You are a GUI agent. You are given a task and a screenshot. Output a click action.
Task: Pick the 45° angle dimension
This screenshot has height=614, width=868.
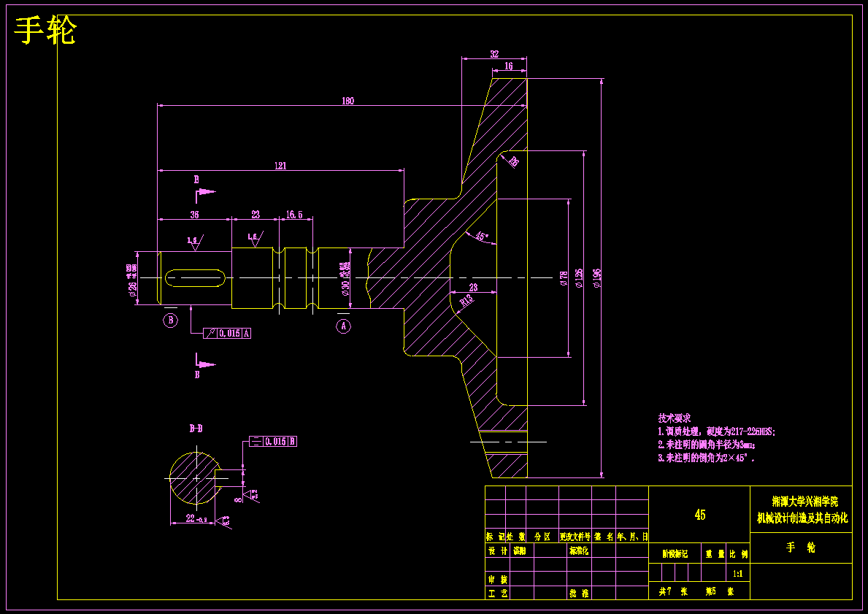(482, 237)
